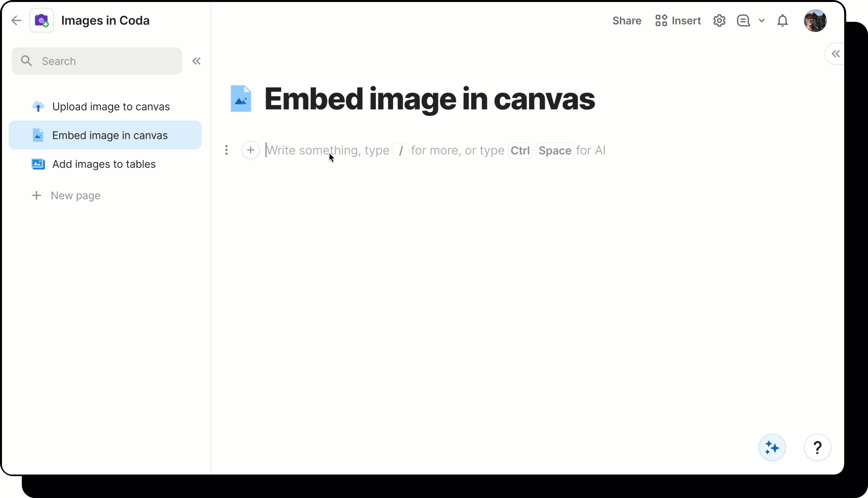
Task: Collapse the right-edge panel chevron
Action: [836, 54]
